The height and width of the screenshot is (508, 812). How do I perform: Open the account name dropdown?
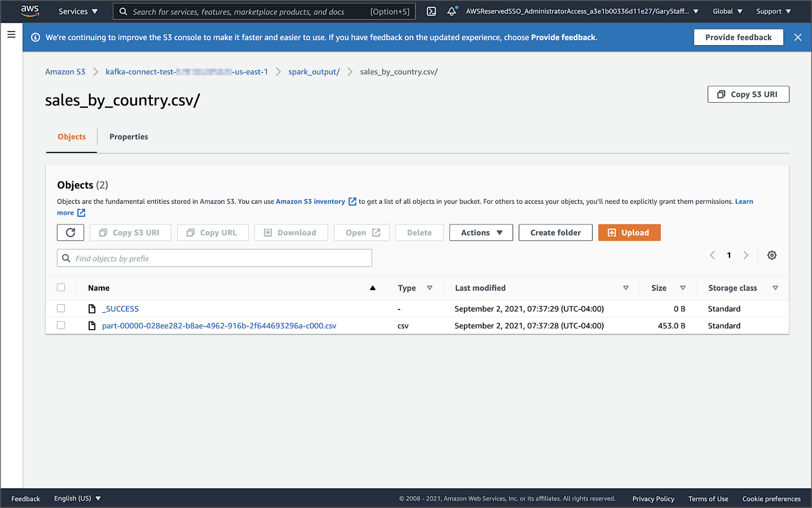point(582,11)
